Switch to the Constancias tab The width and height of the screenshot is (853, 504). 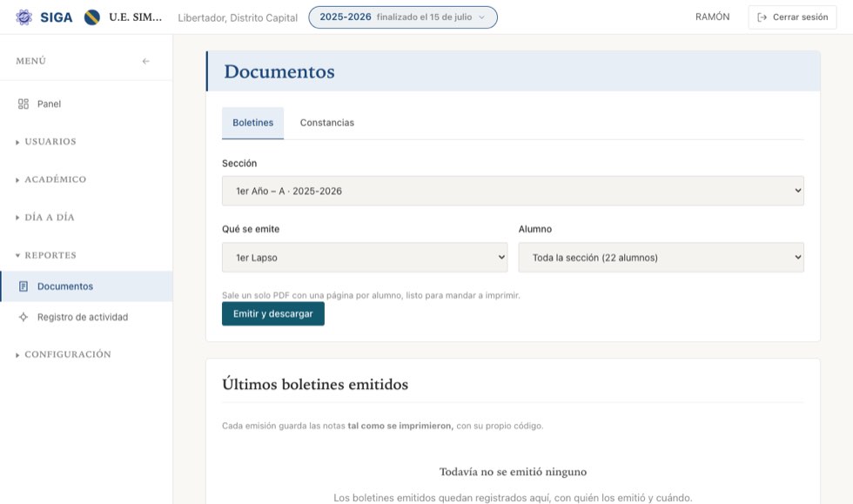[x=327, y=123]
